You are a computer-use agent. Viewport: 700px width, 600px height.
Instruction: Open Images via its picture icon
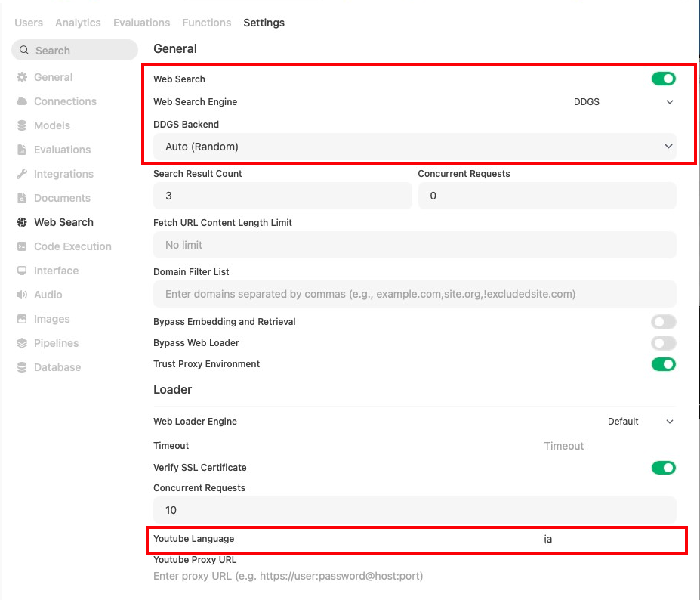tap(22, 319)
